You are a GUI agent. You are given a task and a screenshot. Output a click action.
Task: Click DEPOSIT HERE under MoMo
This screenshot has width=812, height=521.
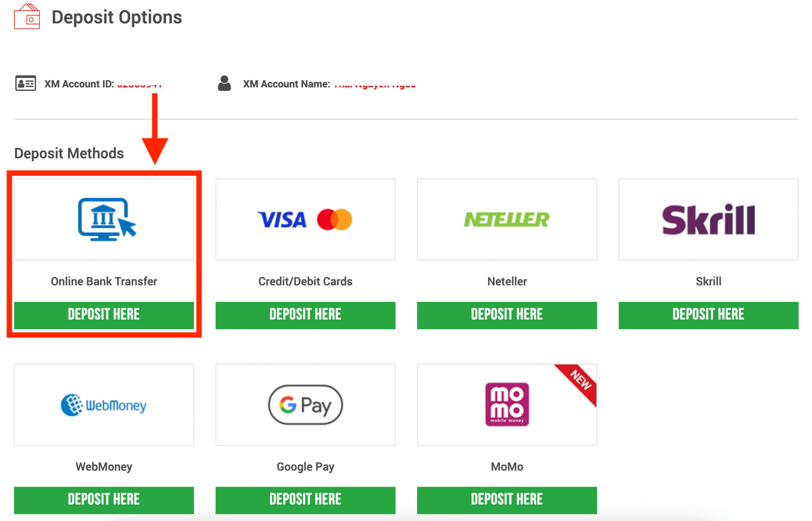coord(506,499)
